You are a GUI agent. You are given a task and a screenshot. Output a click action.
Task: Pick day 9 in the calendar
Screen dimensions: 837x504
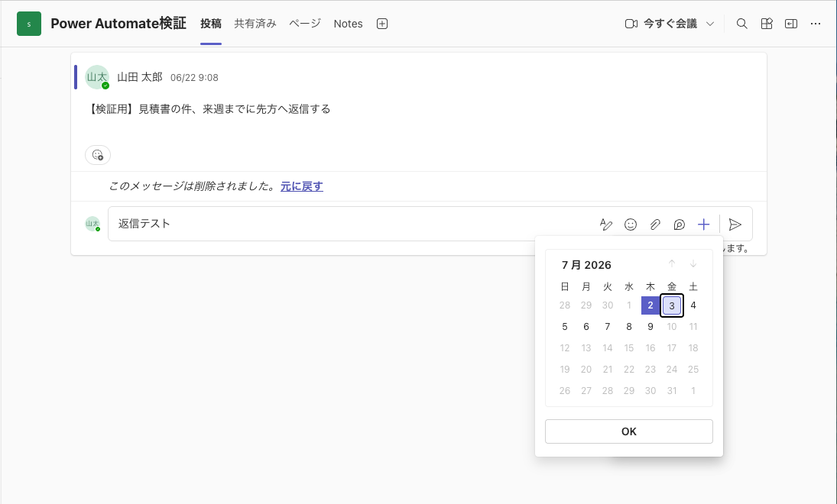650,326
